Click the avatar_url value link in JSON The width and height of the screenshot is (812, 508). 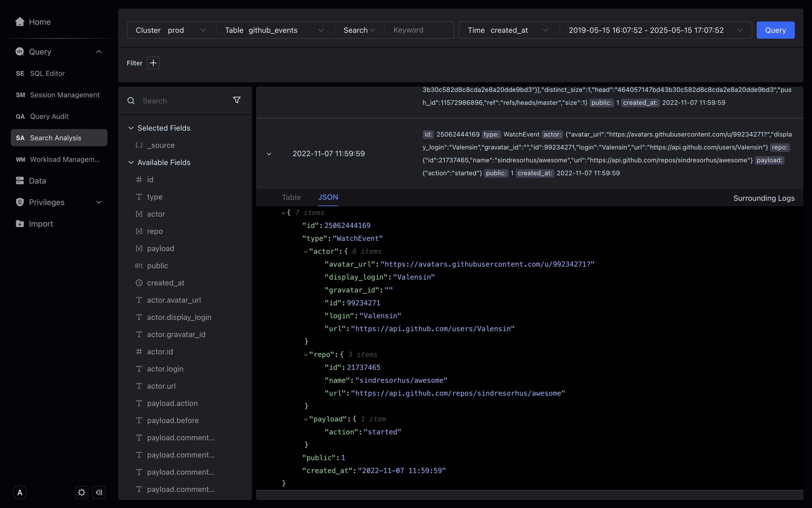(x=487, y=264)
